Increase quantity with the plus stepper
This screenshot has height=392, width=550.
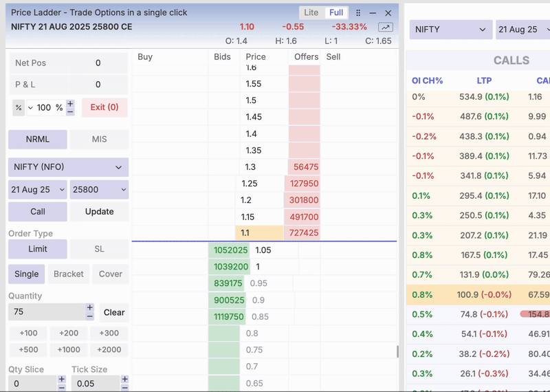(x=90, y=308)
